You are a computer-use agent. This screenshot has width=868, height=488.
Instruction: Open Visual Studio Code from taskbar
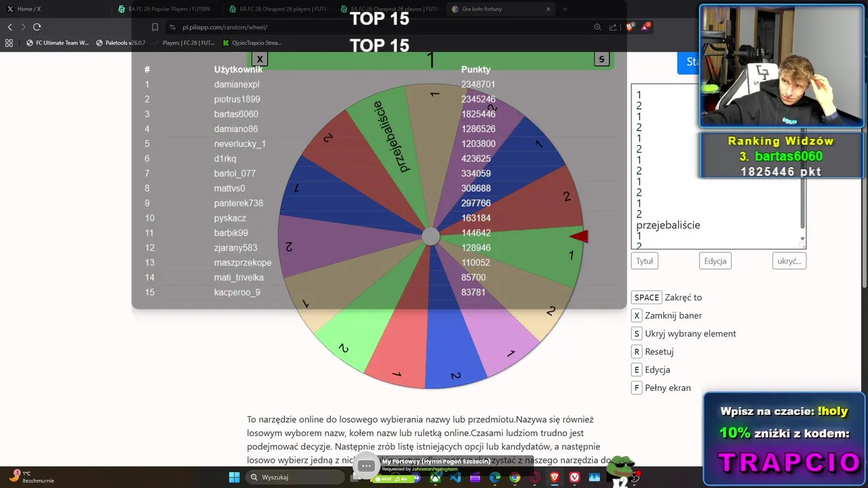455,477
